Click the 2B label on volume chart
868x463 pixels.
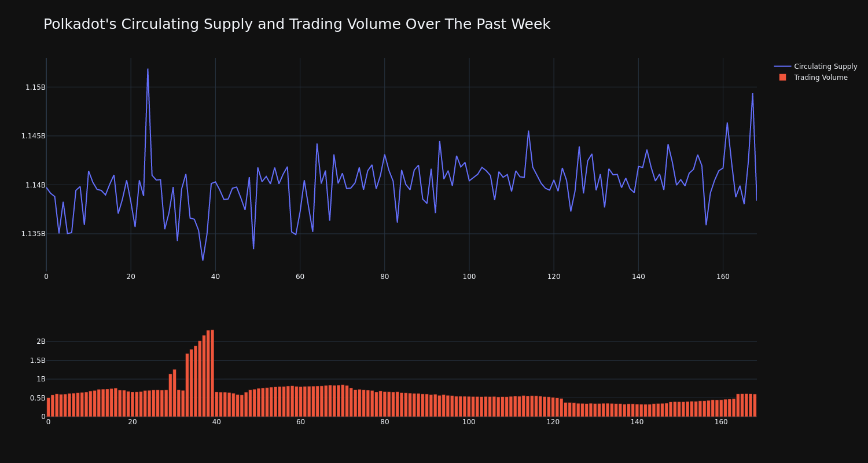point(41,341)
